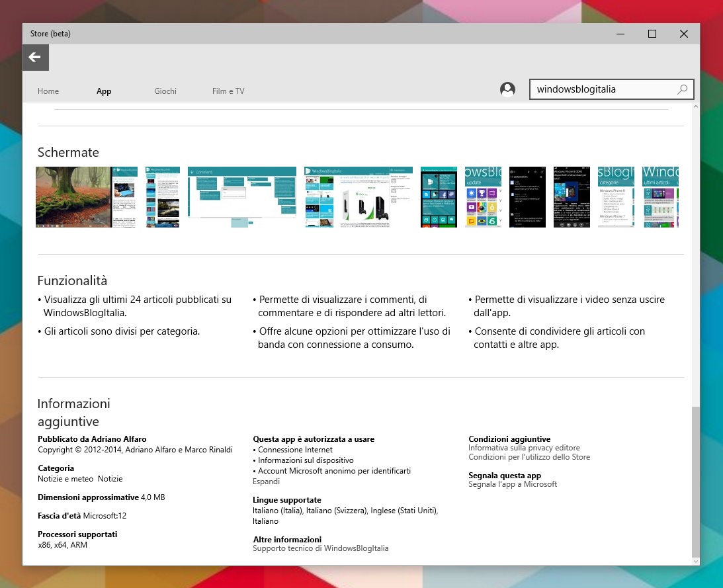This screenshot has height=588, width=723.
Task: Open the phone 'ultimi articoli' screenshot
Action: [660, 197]
